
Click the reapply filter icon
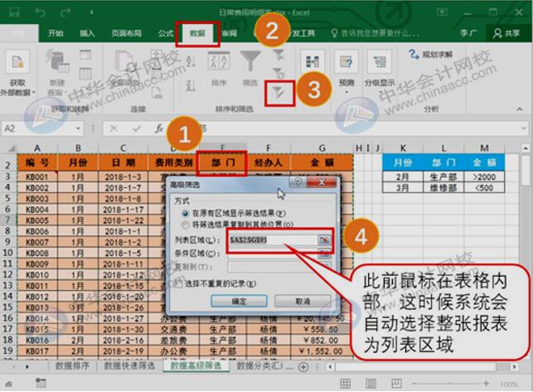(279, 73)
